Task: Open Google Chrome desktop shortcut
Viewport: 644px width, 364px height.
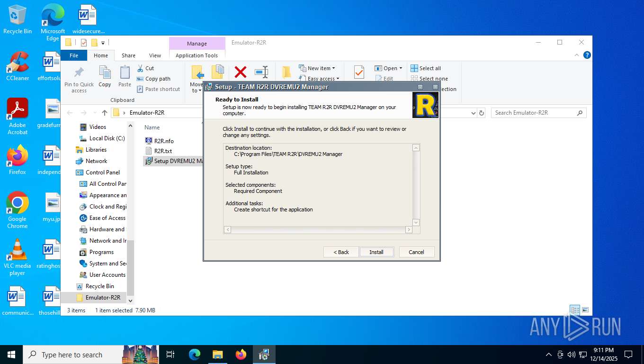Action: (x=18, y=210)
